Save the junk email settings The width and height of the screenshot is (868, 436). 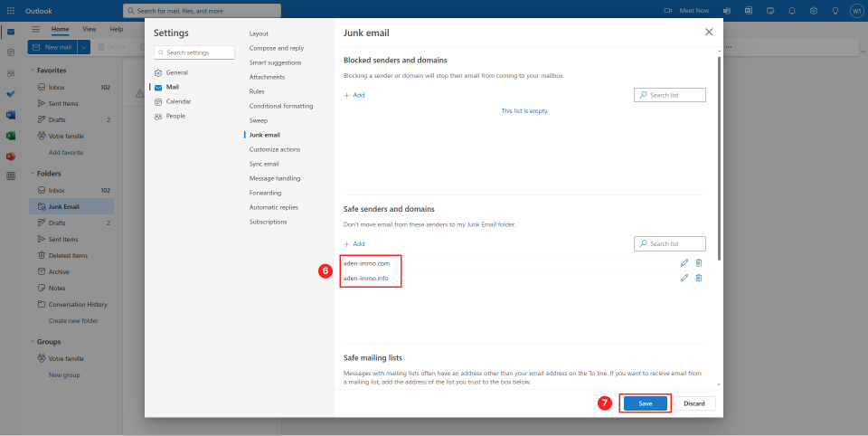[646, 403]
